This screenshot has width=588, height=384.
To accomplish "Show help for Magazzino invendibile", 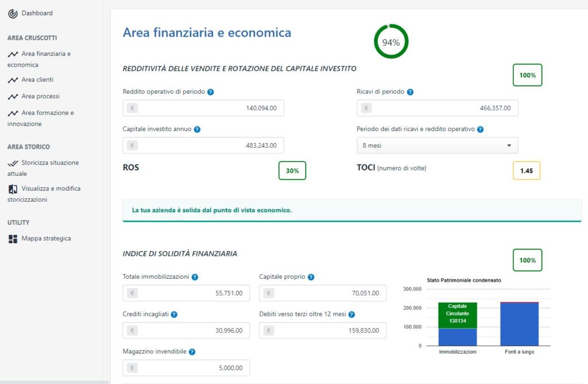I will click(x=192, y=352).
